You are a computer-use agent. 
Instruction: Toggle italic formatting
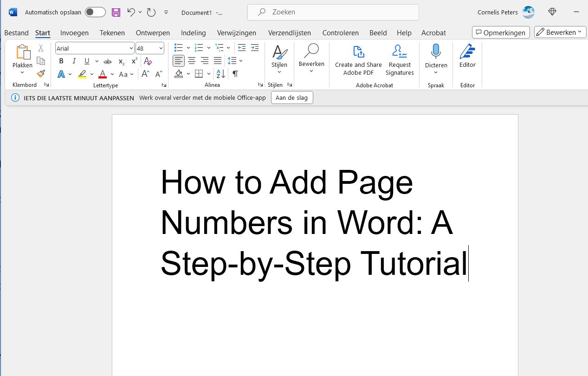tap(74, 61)
